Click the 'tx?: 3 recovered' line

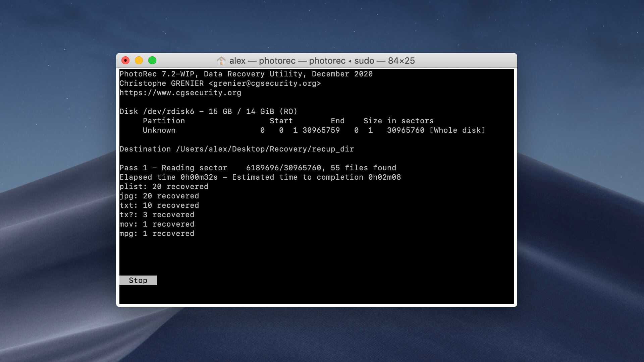(x=157, y=215)
